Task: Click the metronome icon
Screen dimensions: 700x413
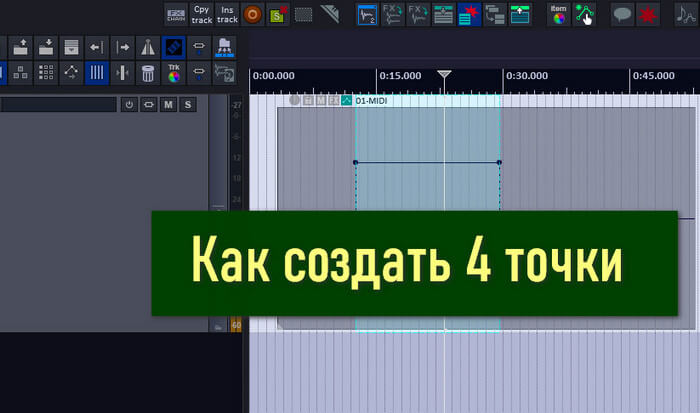Action: [x=148, y=47]
